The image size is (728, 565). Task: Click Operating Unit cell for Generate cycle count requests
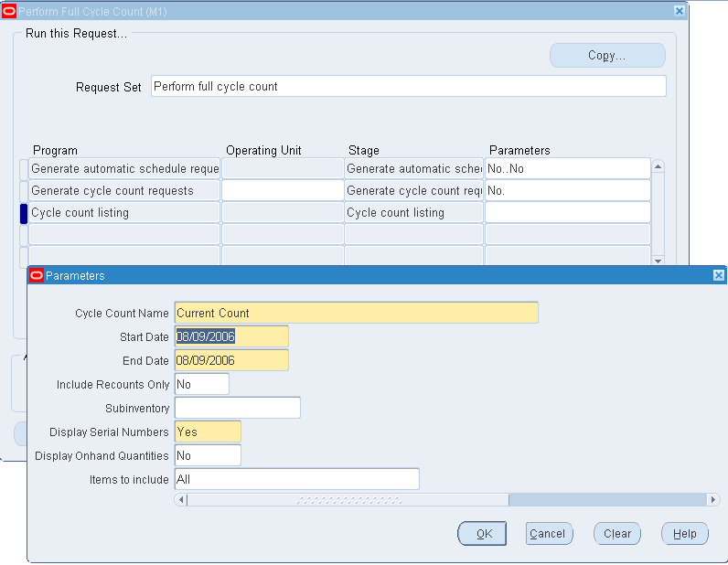(x=283, y=190)
